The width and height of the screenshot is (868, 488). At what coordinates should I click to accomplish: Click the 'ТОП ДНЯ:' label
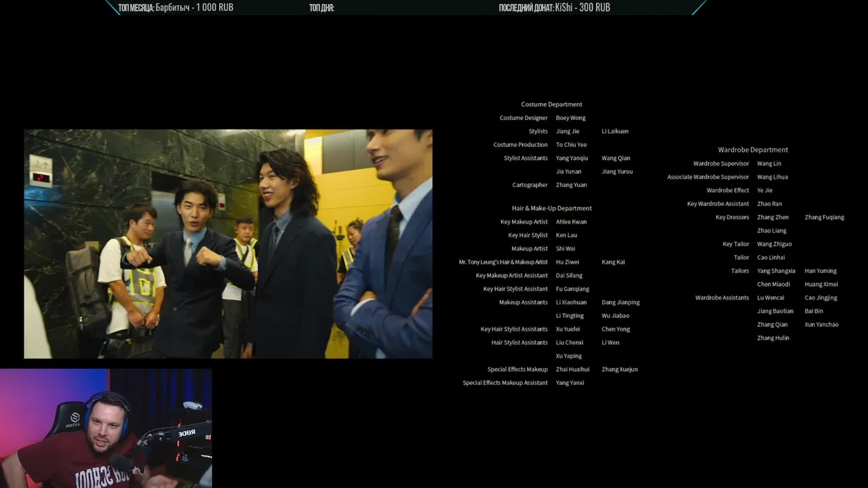pos(321,8)
